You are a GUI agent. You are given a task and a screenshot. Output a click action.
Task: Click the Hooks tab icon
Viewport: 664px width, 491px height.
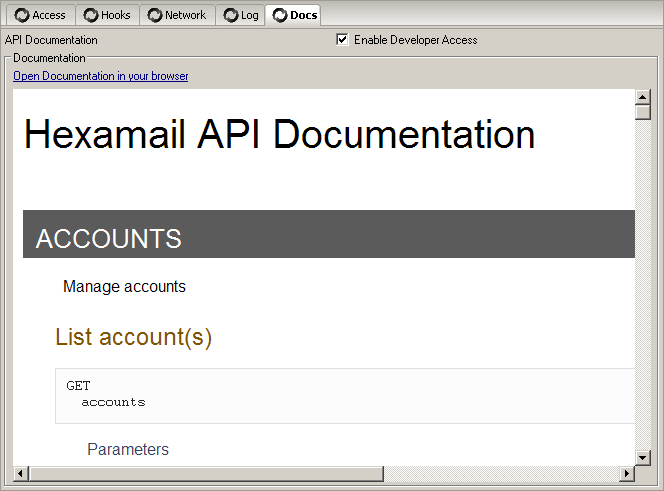91,15
